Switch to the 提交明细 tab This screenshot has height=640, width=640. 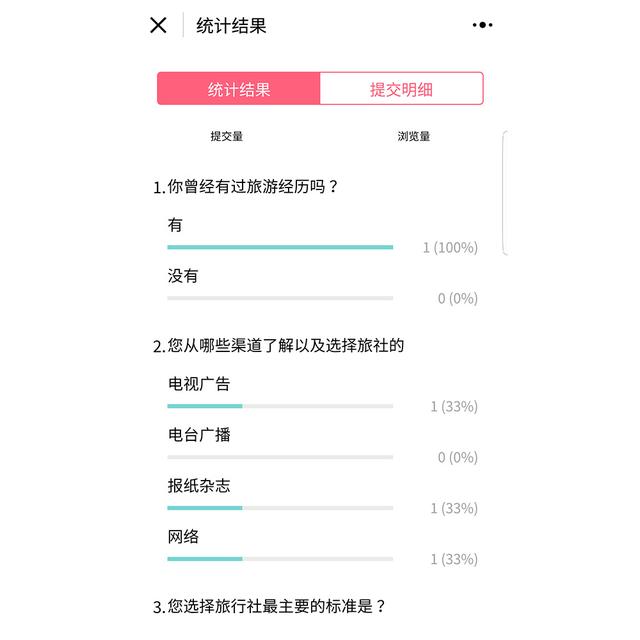tap(402, 89)
